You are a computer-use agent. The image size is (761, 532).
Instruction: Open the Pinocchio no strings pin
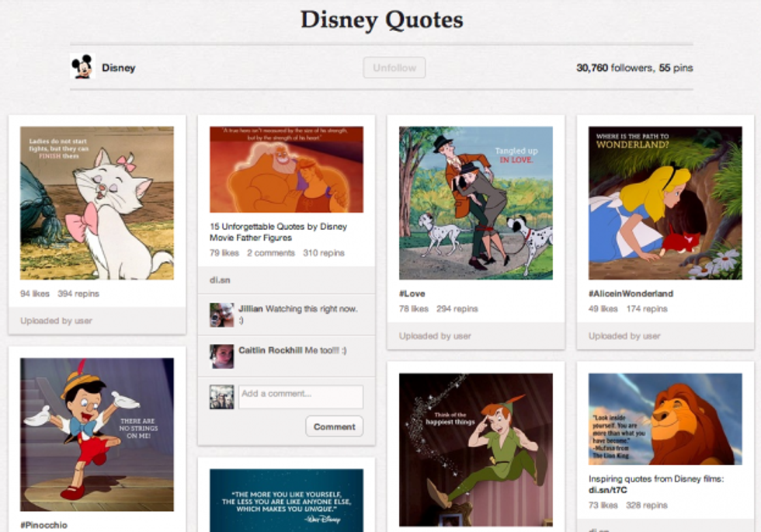point(97,434)
